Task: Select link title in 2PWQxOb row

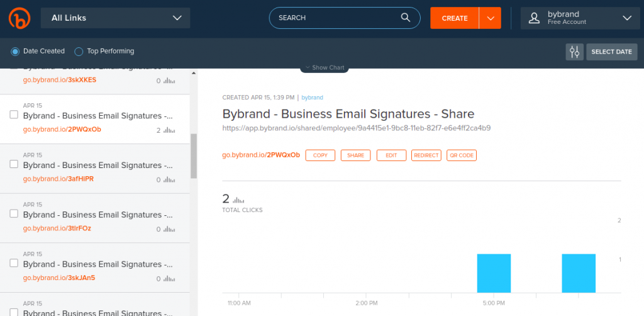Action: pos(97,116)
